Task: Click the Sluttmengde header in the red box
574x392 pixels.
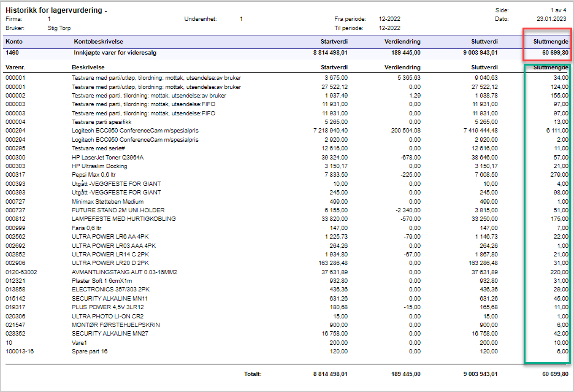Action: click(551, 42)
